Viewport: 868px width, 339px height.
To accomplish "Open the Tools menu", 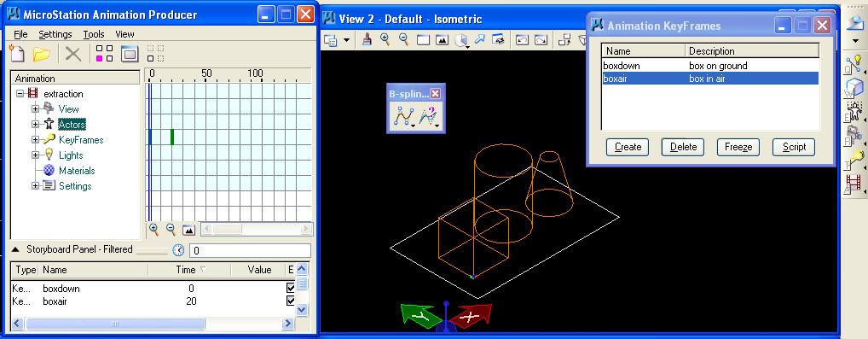I will 94,34.
